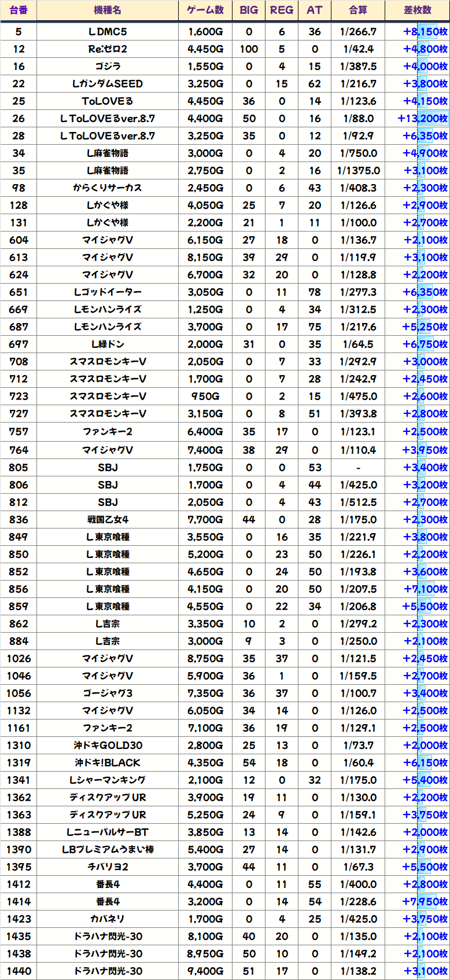
Task: Click the チバリヨ2 machine name
Action: coord(108,867)
